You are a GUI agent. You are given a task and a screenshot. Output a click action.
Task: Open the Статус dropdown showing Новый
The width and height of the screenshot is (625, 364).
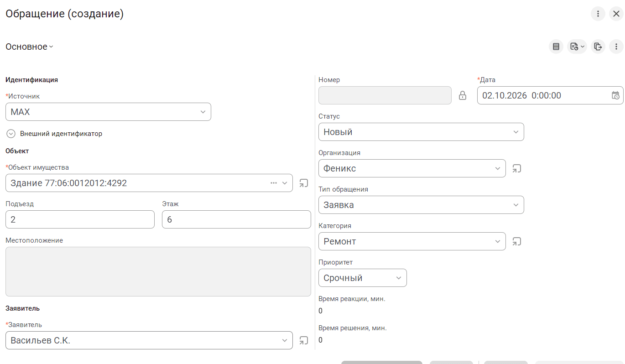pyautogui.click(x=421, y=132)
